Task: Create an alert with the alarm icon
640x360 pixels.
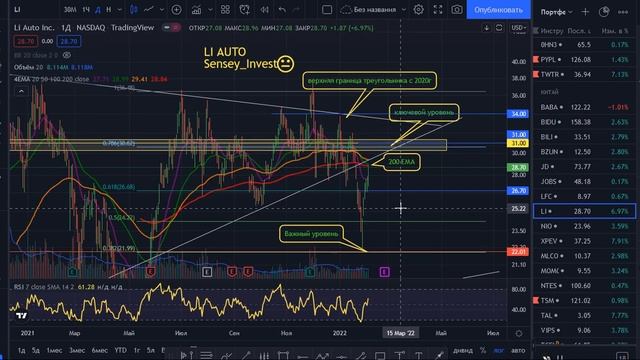Action: tap(244, 9)
